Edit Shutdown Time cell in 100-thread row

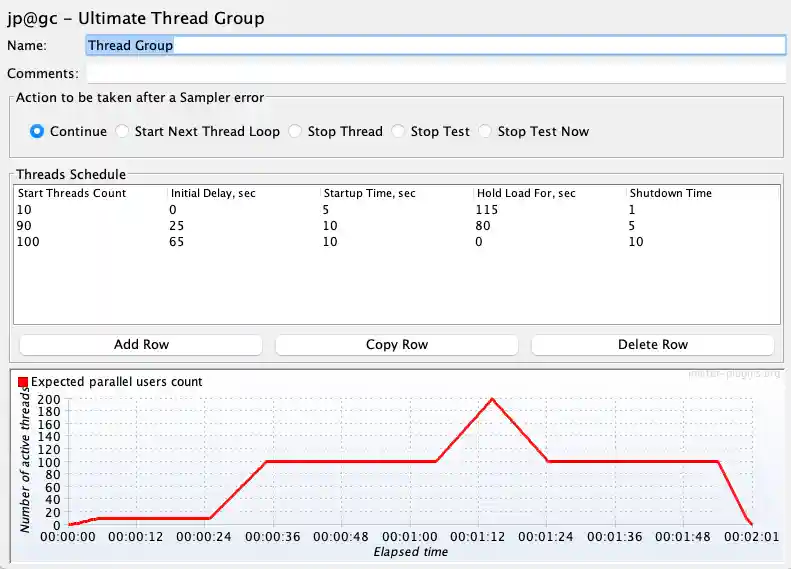coord(703,242)
